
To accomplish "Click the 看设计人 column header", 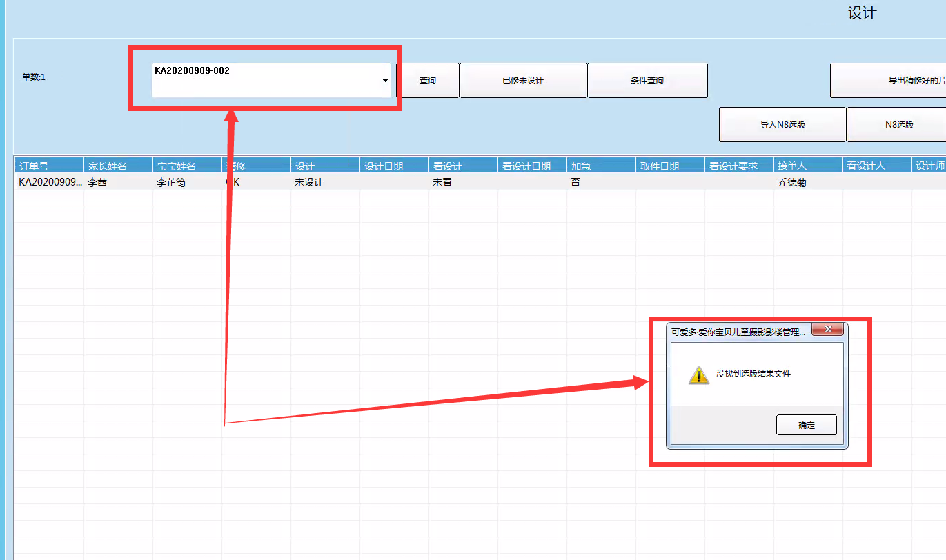I will 877,166.
